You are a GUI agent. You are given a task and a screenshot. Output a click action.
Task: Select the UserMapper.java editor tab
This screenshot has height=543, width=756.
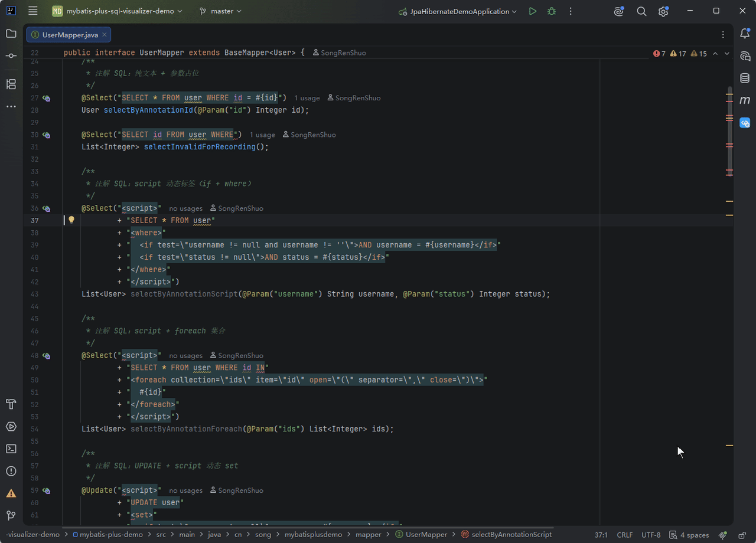point(69,35)
